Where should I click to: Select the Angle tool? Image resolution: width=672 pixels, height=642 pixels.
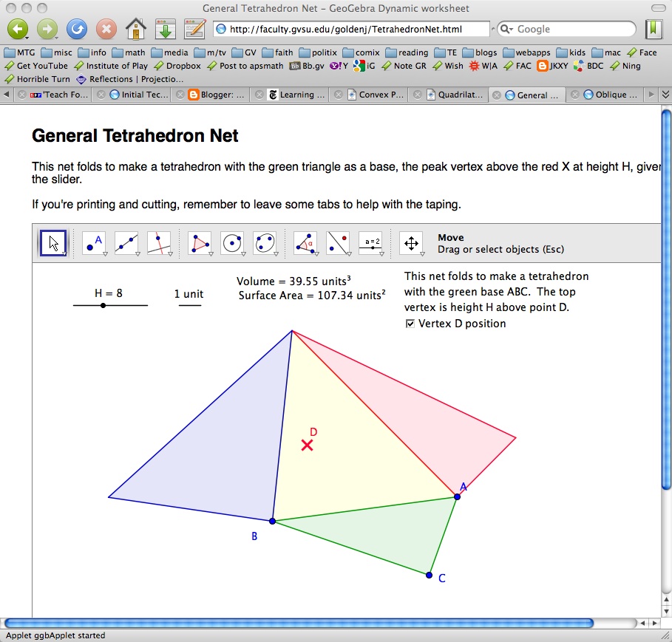click(x=305, y=243)
